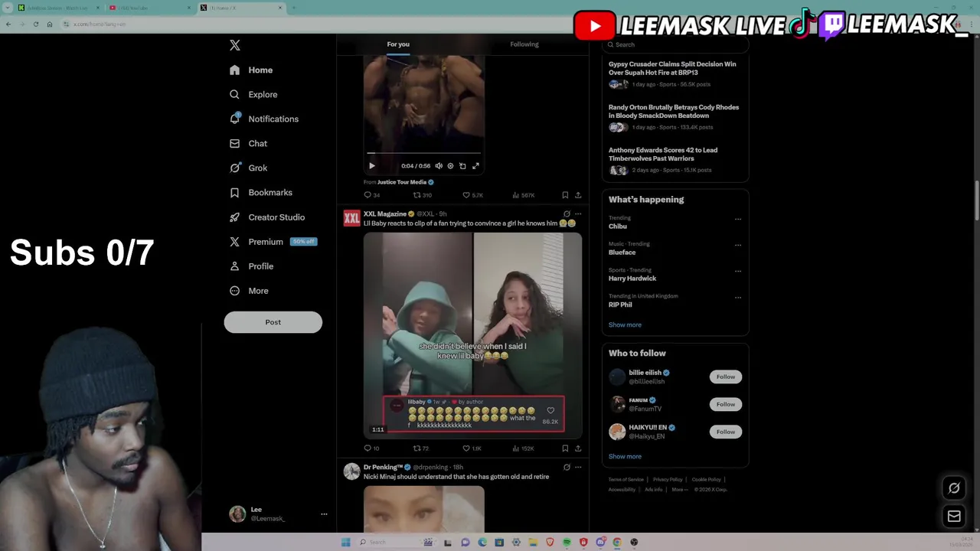Image resolution: width=980 pixels, height=551 pixels.
Task: Open the Windows Start menu
Action: tap(346, 542)
